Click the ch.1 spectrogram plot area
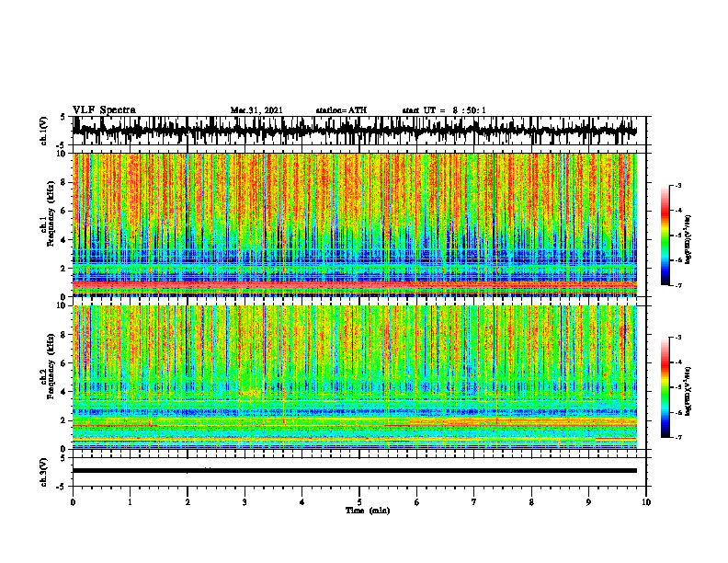The width and height of the screenshot is (728, 563). tap(354, 224)
